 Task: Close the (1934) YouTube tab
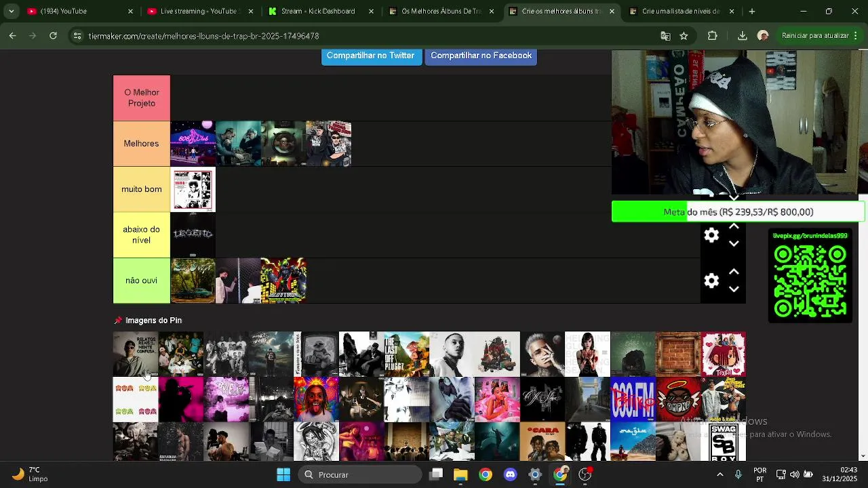coord(130,11)
